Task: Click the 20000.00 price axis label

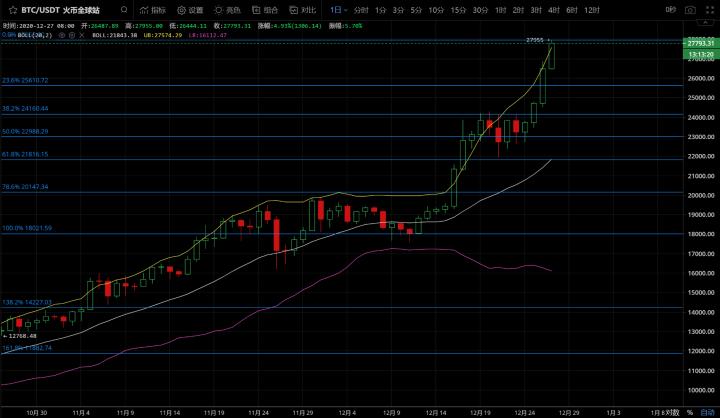Action: pyautogui.click(x=701, y=195)
